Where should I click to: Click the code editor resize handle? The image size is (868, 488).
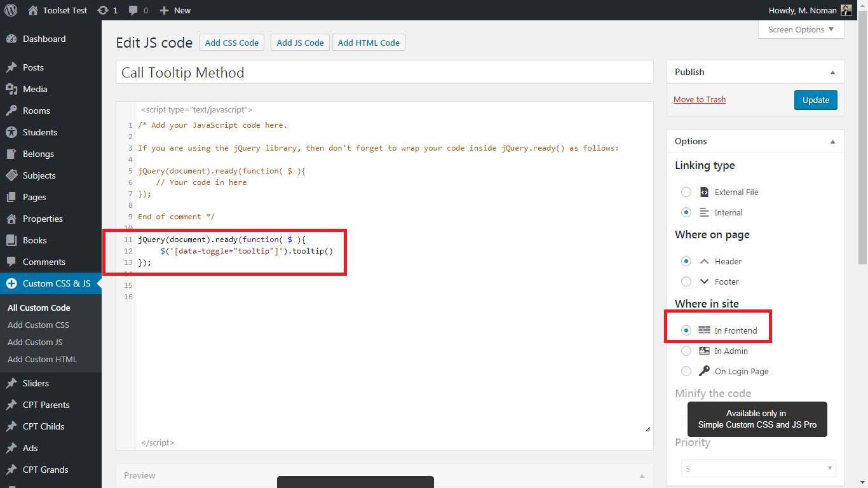(648, 429)
